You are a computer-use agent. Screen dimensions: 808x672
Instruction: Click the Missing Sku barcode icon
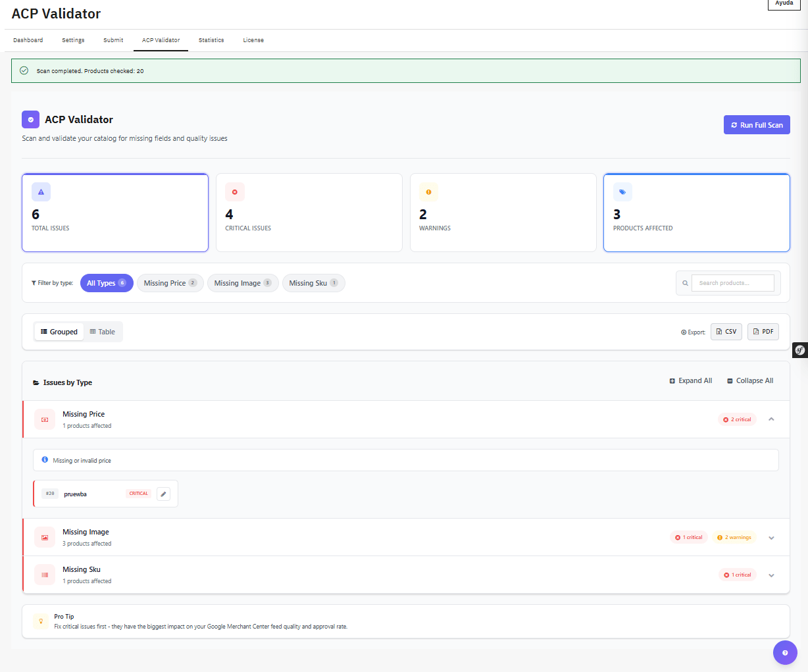(45, 575)
